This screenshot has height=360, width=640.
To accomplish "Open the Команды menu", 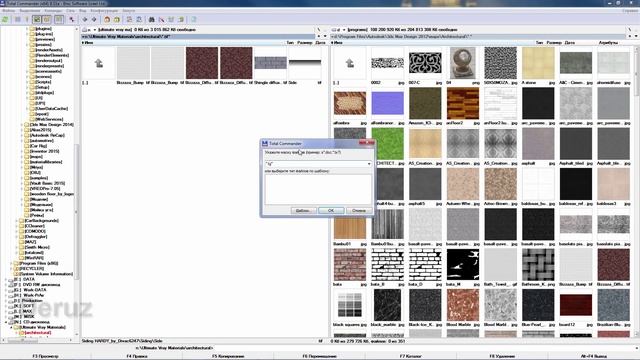I will 53,11.
